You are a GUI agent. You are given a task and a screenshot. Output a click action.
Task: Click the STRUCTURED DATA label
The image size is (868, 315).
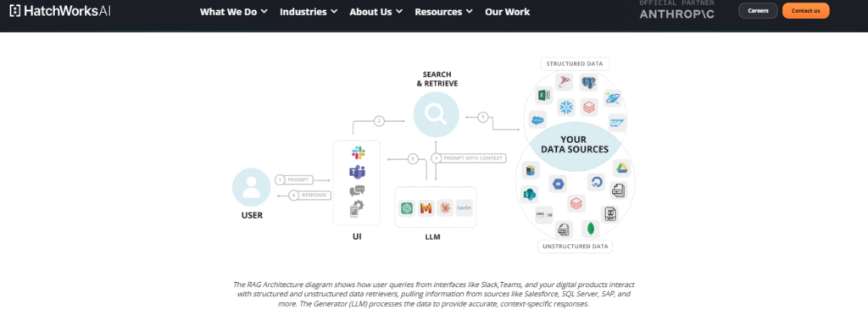[575, 64]
